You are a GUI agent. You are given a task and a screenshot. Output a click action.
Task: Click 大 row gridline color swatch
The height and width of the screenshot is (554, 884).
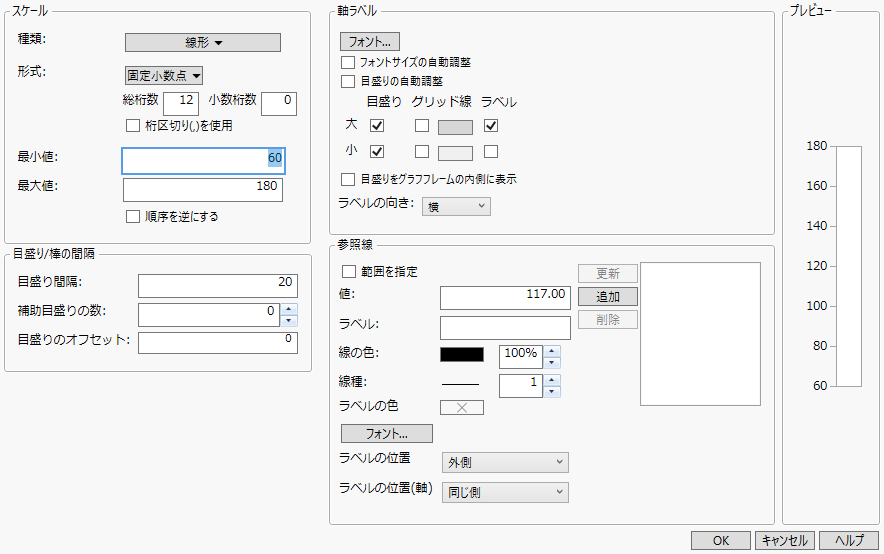(456, 127)
